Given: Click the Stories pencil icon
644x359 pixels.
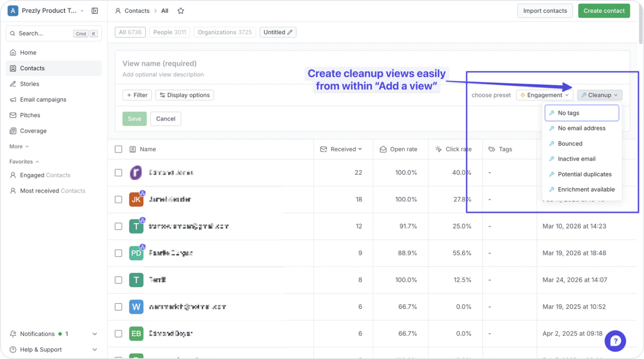Looking at the screenshot, I should [13, 84].
